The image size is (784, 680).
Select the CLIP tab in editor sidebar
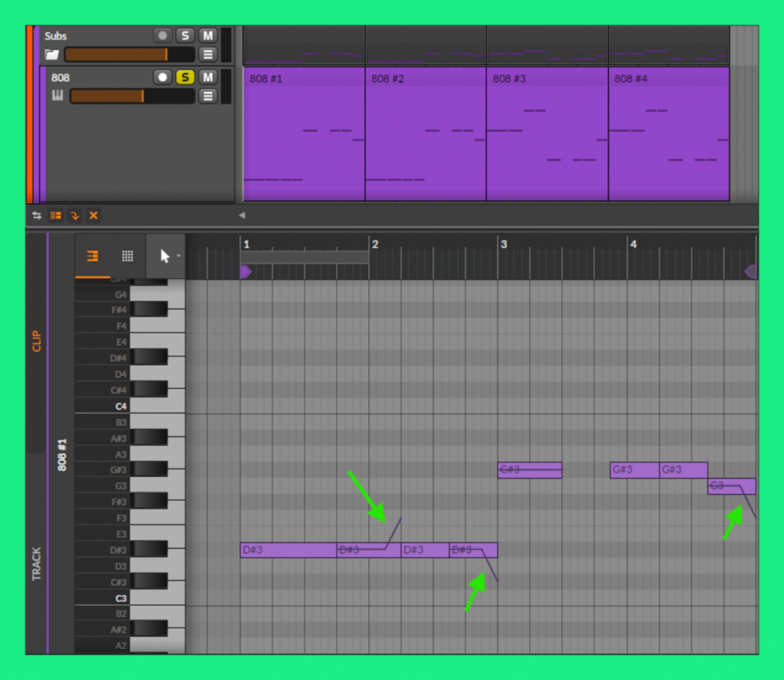(36, 341)
